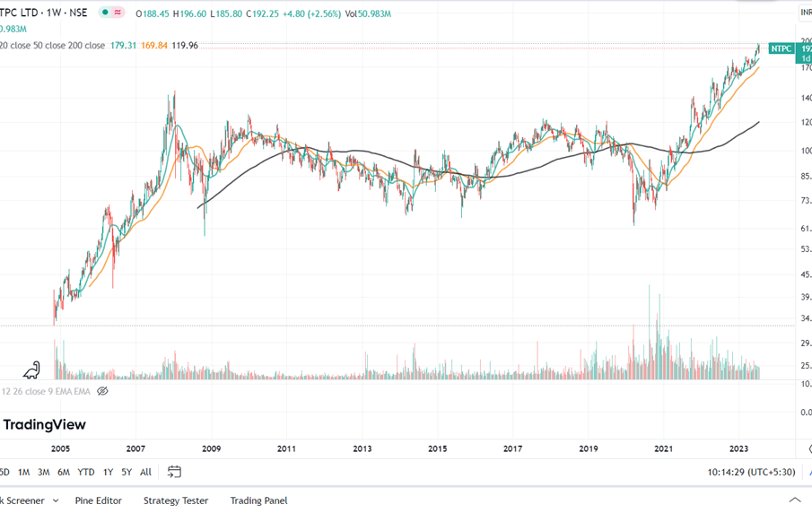Click the dinosaur logo icon on chart
Screen dimensions: 812x513
click(x=31, y=369)
